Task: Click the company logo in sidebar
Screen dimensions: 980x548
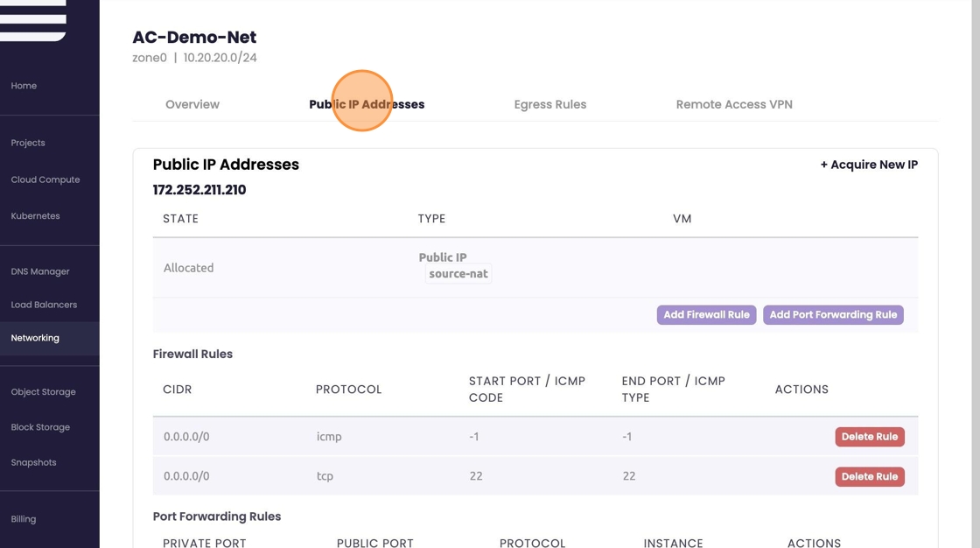Action: [33, 20]
